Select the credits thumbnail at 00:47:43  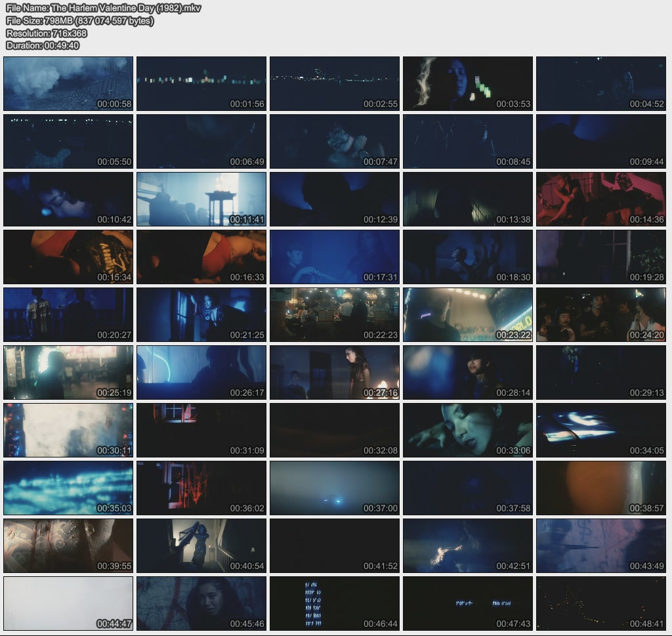point(468,603)
